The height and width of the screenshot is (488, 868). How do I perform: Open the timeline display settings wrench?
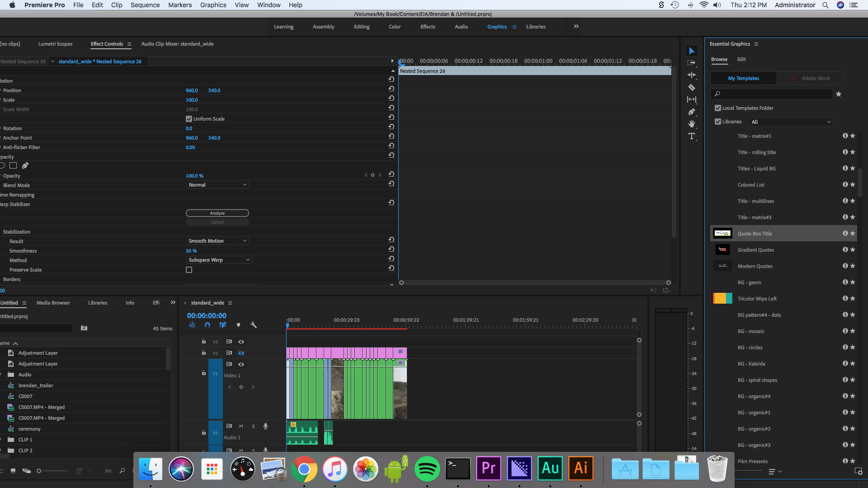(254, 325)
